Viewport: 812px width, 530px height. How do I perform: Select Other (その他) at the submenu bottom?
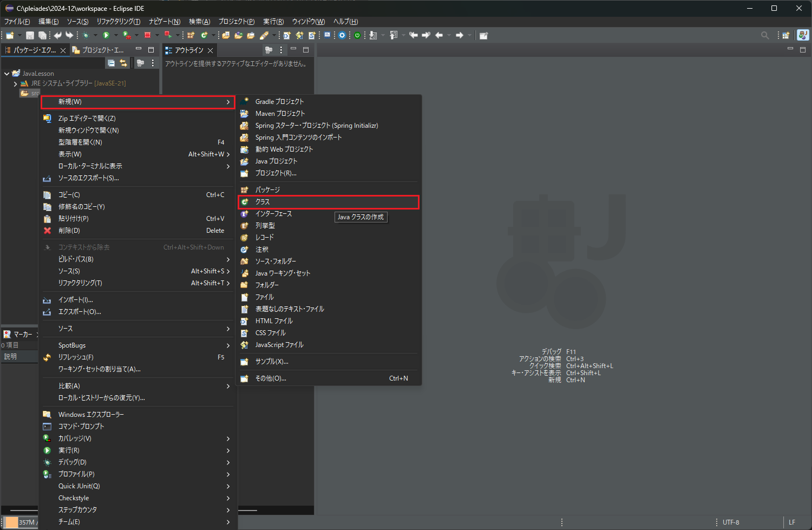pyautogui.click(x=329, y=378)
